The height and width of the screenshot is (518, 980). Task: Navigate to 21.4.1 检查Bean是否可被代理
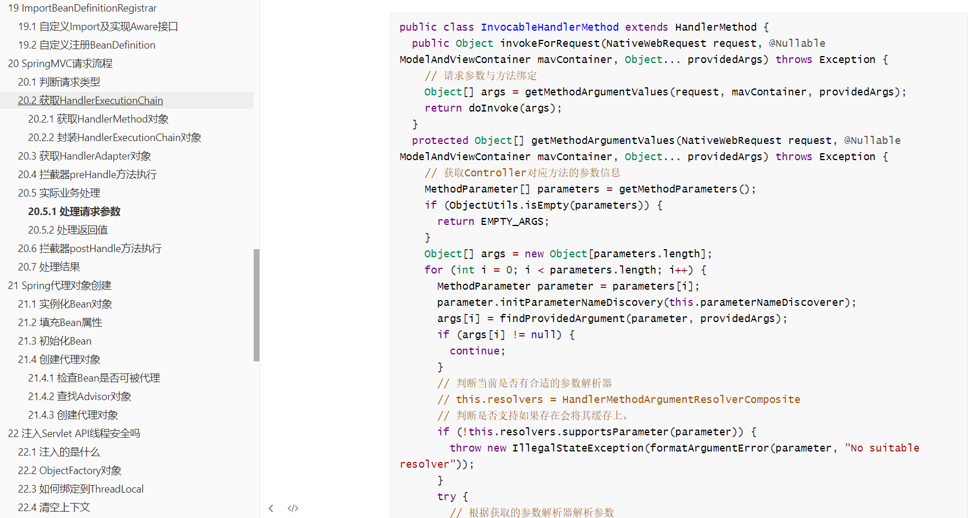94,378
